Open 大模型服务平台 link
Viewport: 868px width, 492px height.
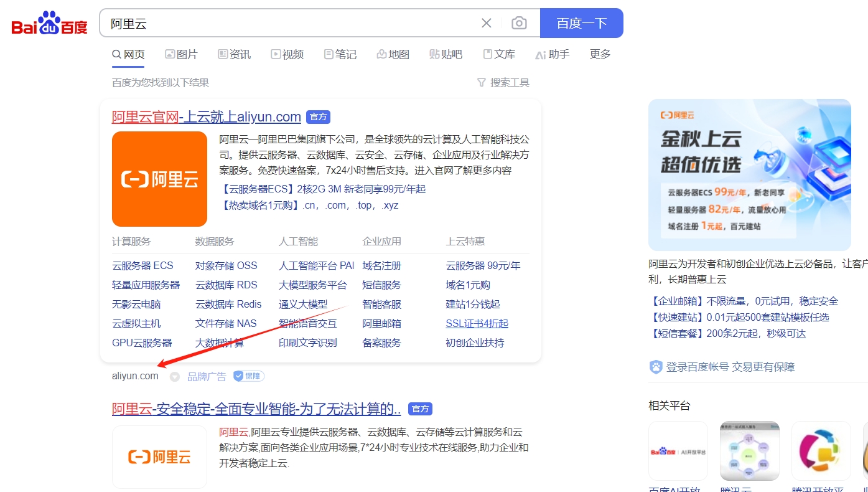coord(312,285)
